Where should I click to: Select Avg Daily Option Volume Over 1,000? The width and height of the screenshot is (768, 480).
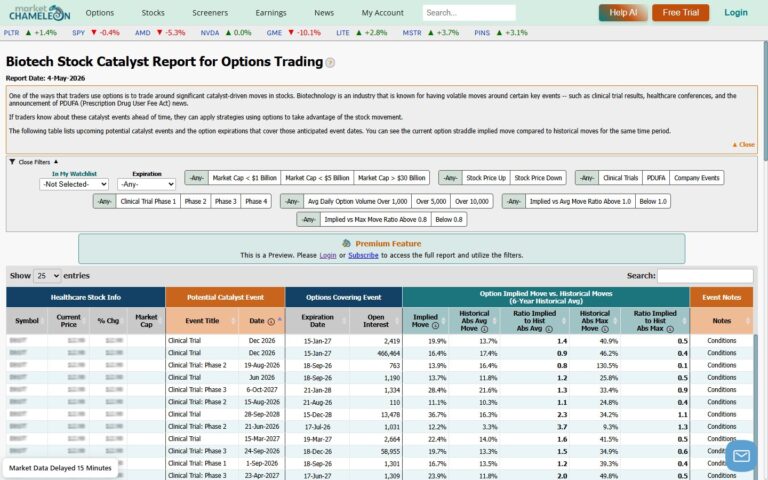pyautogui.click(x=358, y=201)
